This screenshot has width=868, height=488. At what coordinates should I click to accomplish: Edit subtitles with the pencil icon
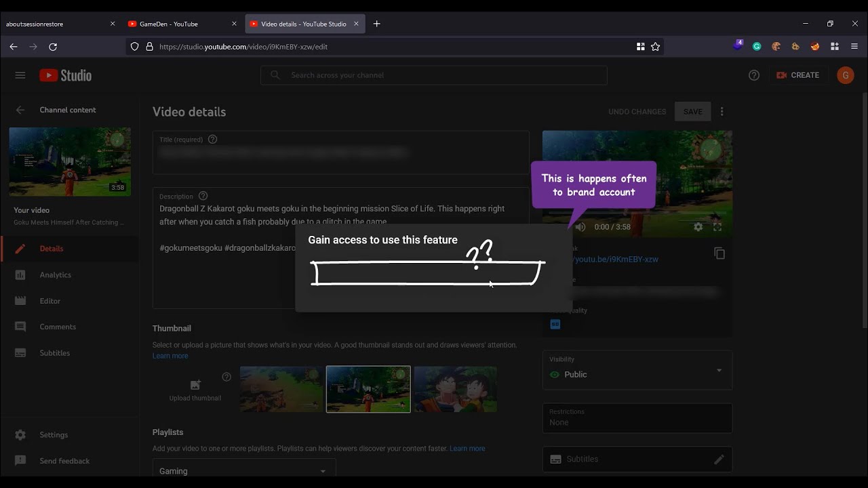coord(719,460)
